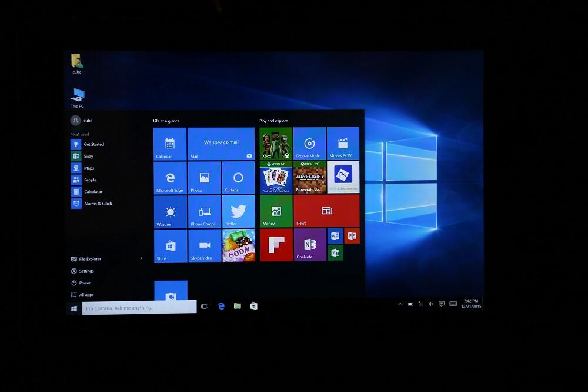Open File Explorer from taskbar

click(x=238, y=306)
